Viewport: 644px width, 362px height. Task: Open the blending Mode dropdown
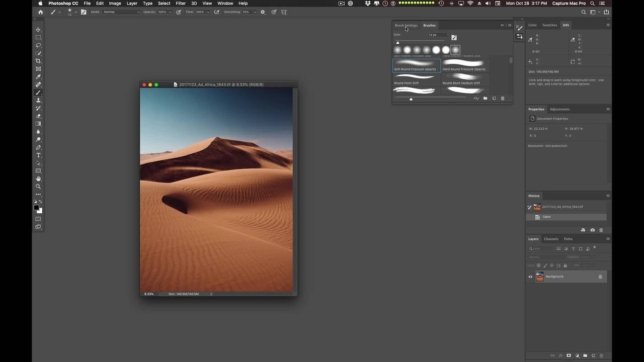pyautogui.click(x=121, y=12)
